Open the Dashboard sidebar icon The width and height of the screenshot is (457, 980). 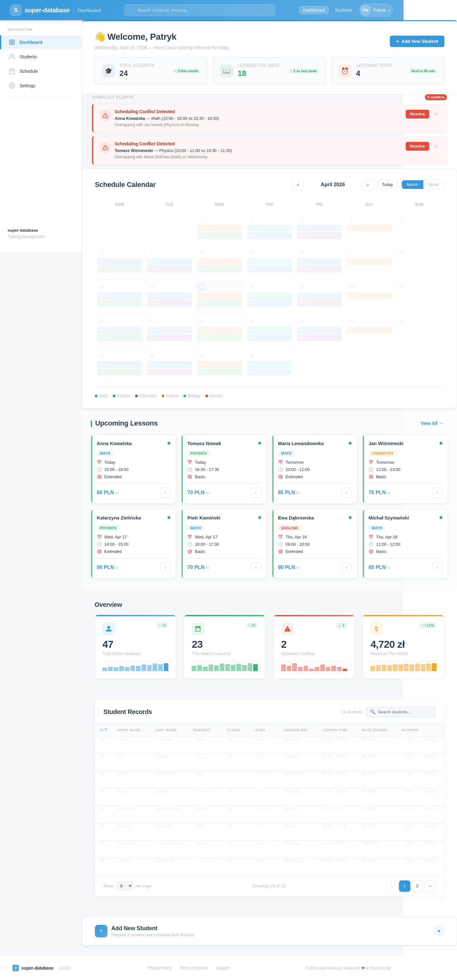click(x=12, y=42)
